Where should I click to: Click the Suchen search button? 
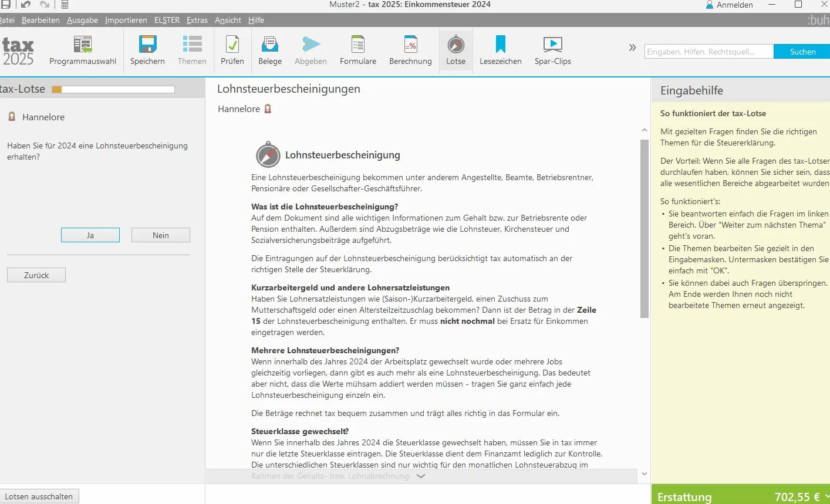tap(802, 52)
